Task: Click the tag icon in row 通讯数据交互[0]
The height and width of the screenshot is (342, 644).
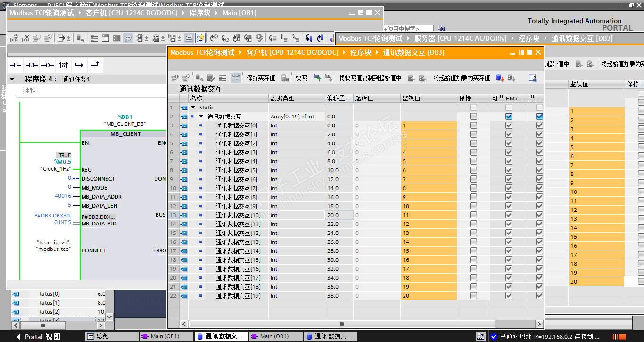Action: coord(184,125)
